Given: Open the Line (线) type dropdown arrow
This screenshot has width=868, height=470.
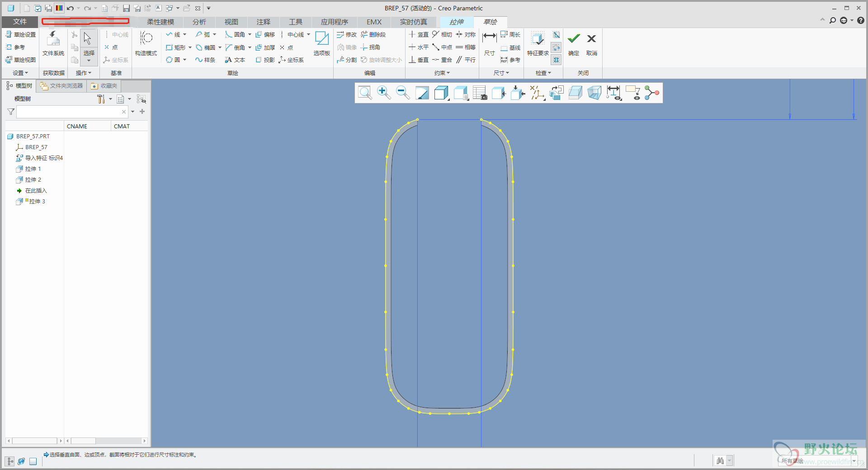Looking at the screenshot, I should (184, 34).
